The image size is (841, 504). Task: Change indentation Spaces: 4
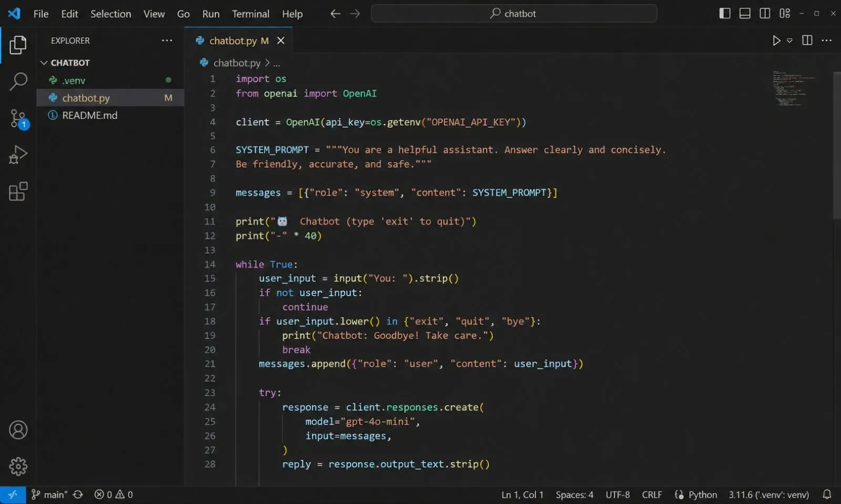[575, 495]
